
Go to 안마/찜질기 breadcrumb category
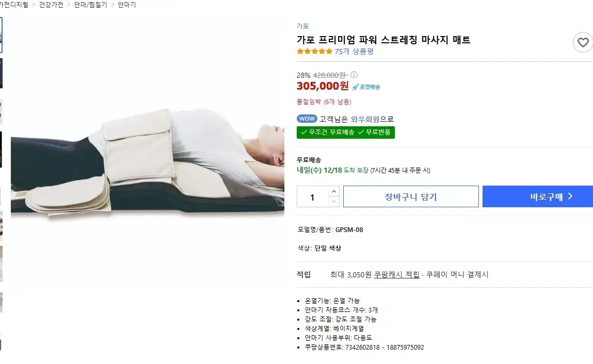[x=90, y=5]
